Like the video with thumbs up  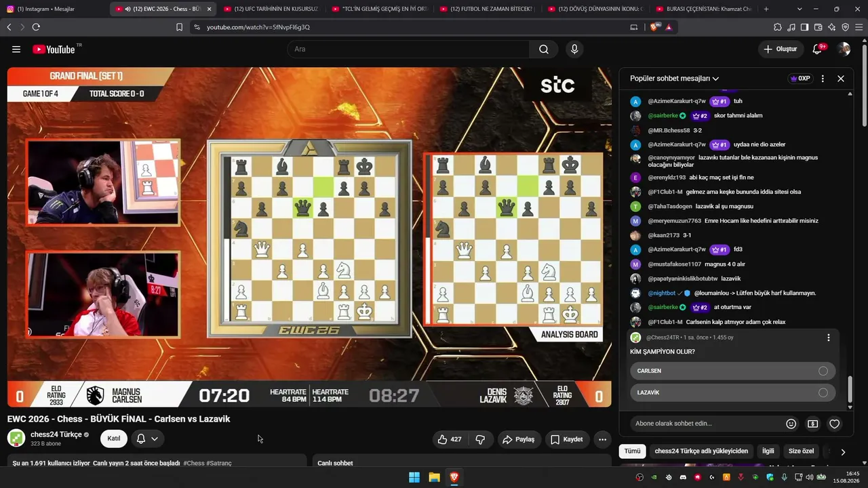click(450, 439)
